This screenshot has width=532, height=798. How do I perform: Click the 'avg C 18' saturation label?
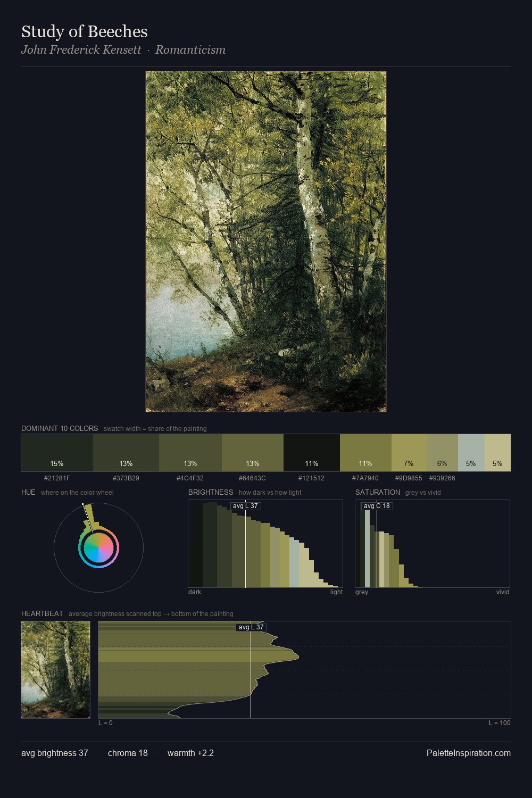[x=377, y=506]
